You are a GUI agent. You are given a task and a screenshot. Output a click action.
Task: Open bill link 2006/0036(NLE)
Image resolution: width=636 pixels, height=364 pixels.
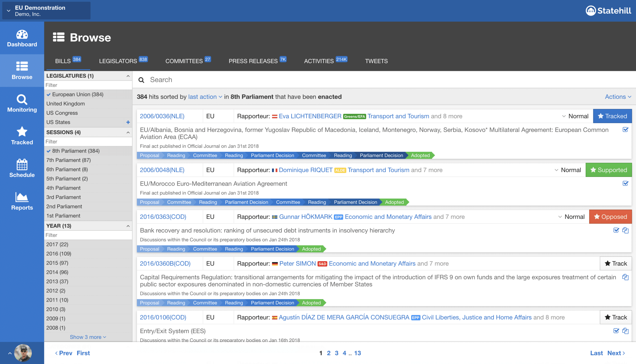click(x=162, y=116)
